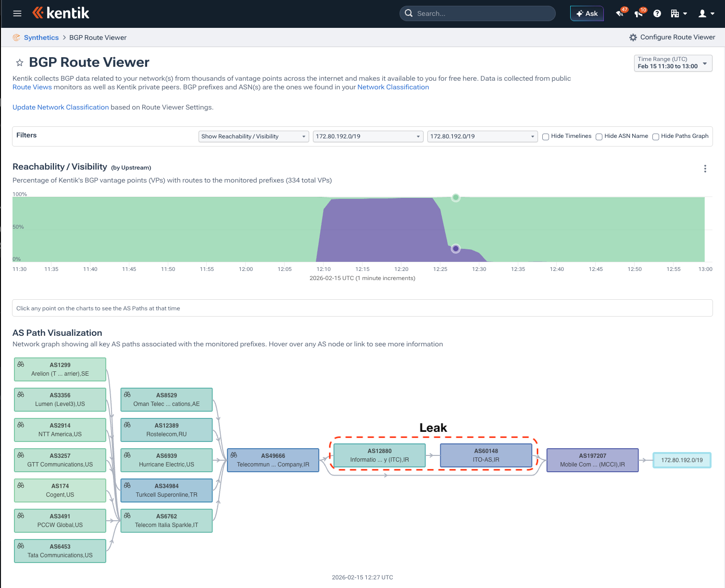Open the help question mark icon
725x588 pixels.
[x=657, y=13]
